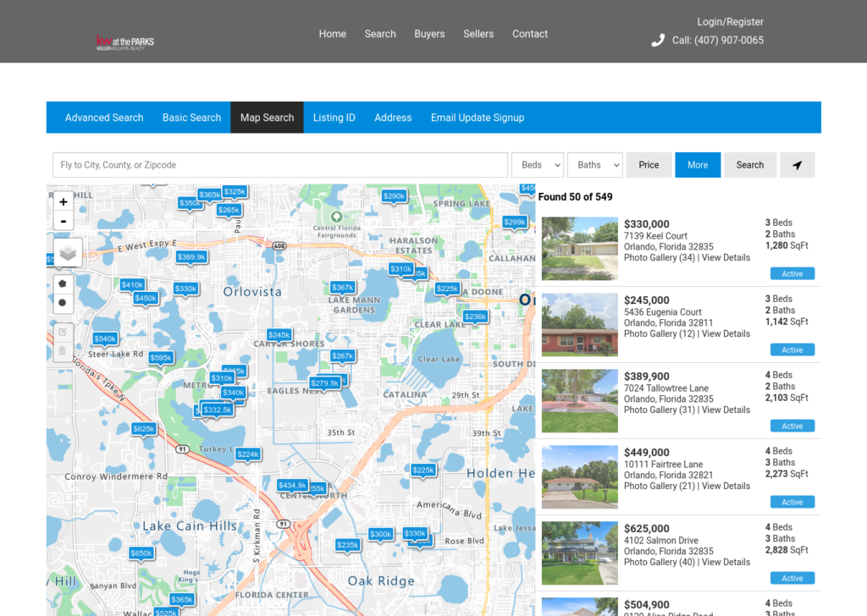The height and width of the screenshot is (616, 867).
Task: Open the Address search tab
Action: pyautogui.click(x=393, y=118)
